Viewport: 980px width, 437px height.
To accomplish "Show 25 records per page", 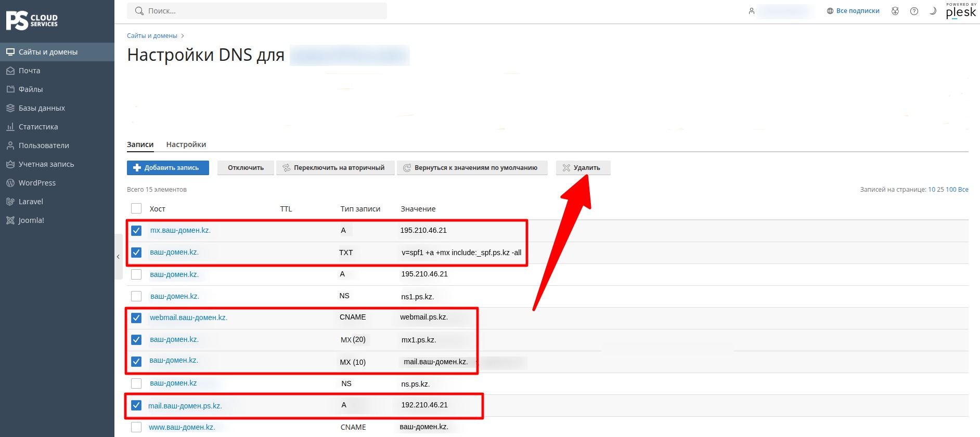I will pyautogui.click(x=940, y=190).
